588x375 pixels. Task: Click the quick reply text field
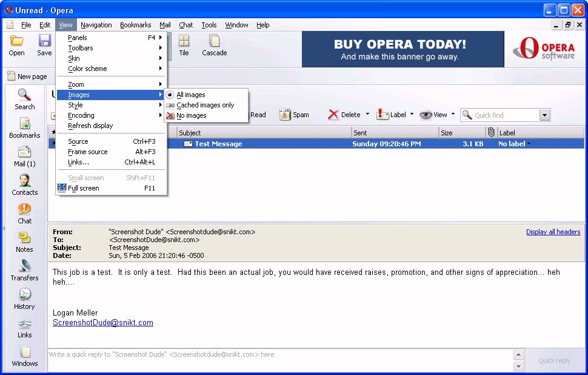coord(279,354)
